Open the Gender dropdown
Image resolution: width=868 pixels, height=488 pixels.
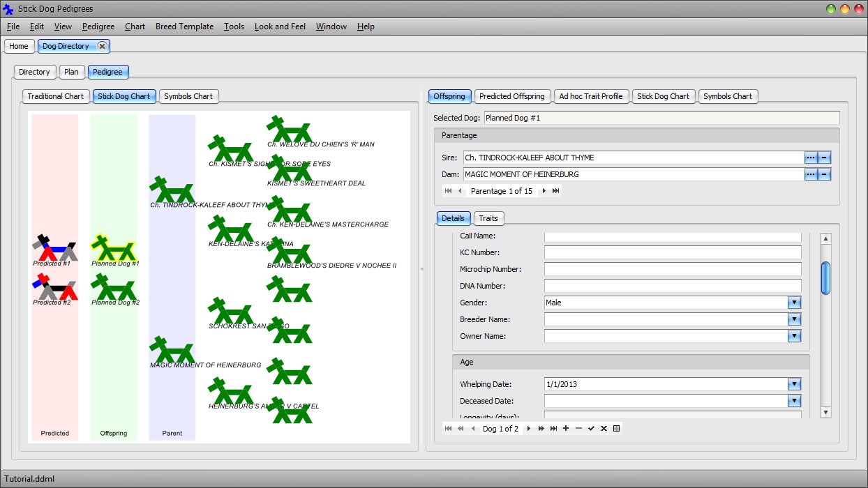tap(794, 303)
